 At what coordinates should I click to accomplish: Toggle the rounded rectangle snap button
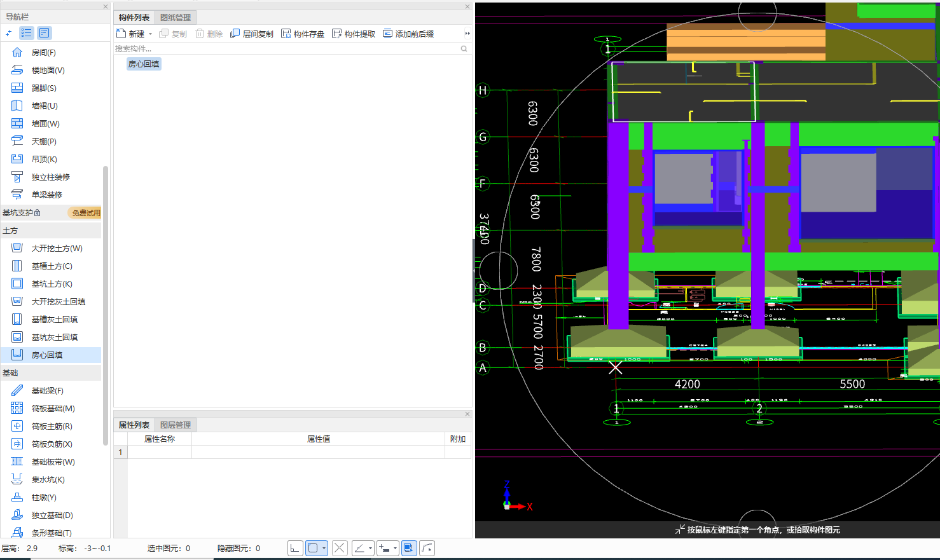pos(313,548)
